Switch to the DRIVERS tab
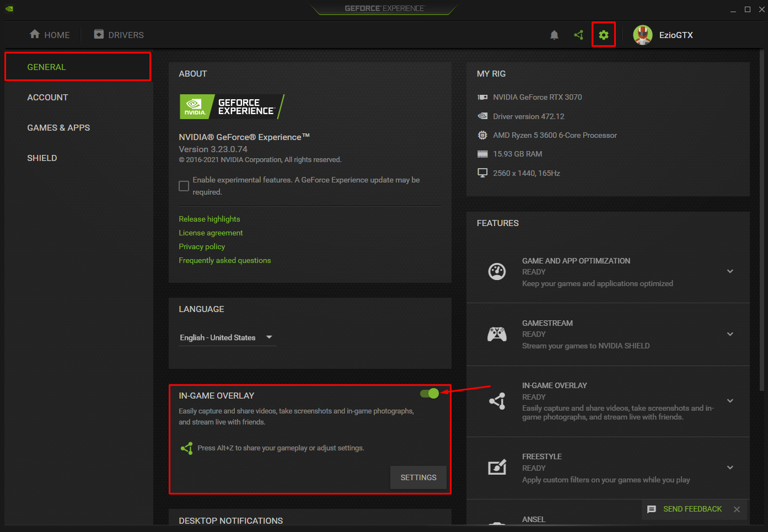The height and width of the screenshot is (532, 768). click(119, 35)
